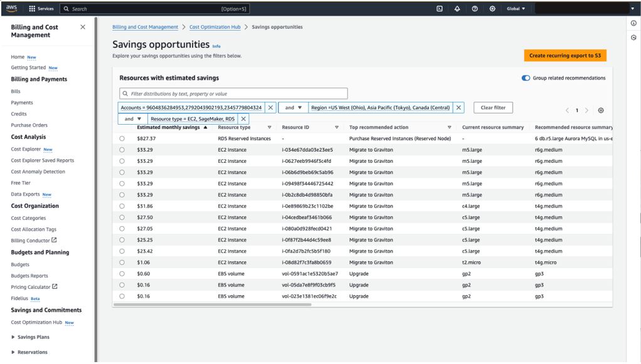The image size is (641, 364).
Task: Open Data Exports in the sidebar
Action: pyautogui.click(x=25, y=194)
